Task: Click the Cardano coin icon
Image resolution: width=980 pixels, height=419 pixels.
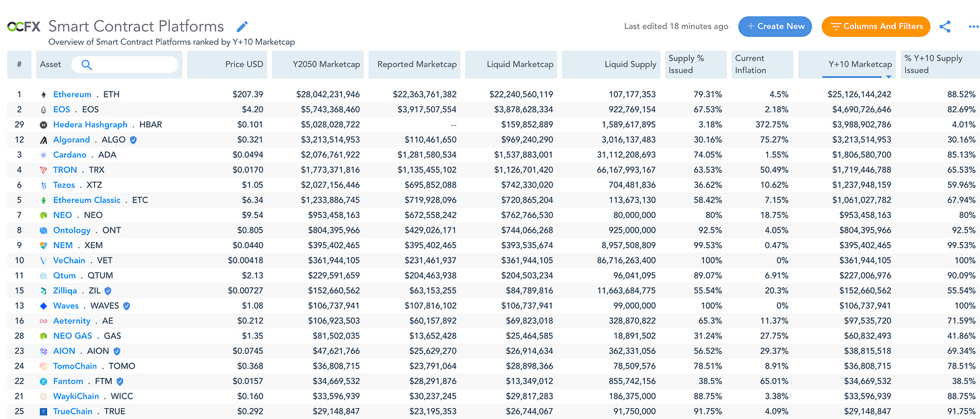Action: coord(44,155)
